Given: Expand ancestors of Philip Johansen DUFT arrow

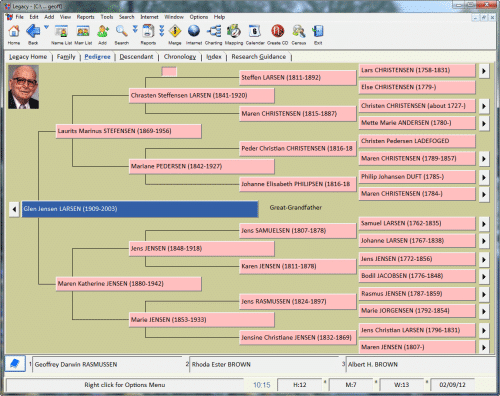Looking at the screenshot, I should (484, 178).
